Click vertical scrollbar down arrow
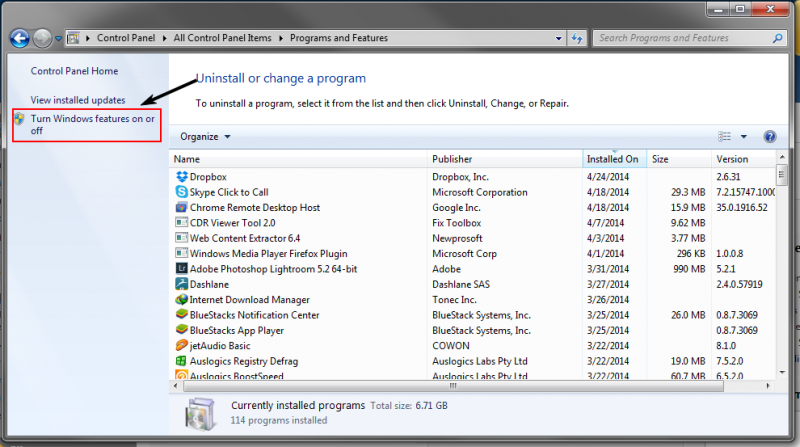 [782, 373]
